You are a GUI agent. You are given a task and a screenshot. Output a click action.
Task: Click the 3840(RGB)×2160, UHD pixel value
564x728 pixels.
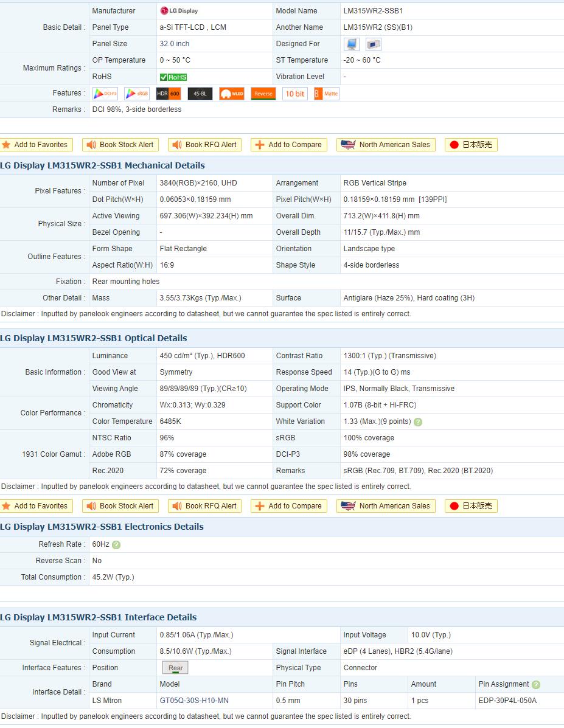(x=198, y=183)
